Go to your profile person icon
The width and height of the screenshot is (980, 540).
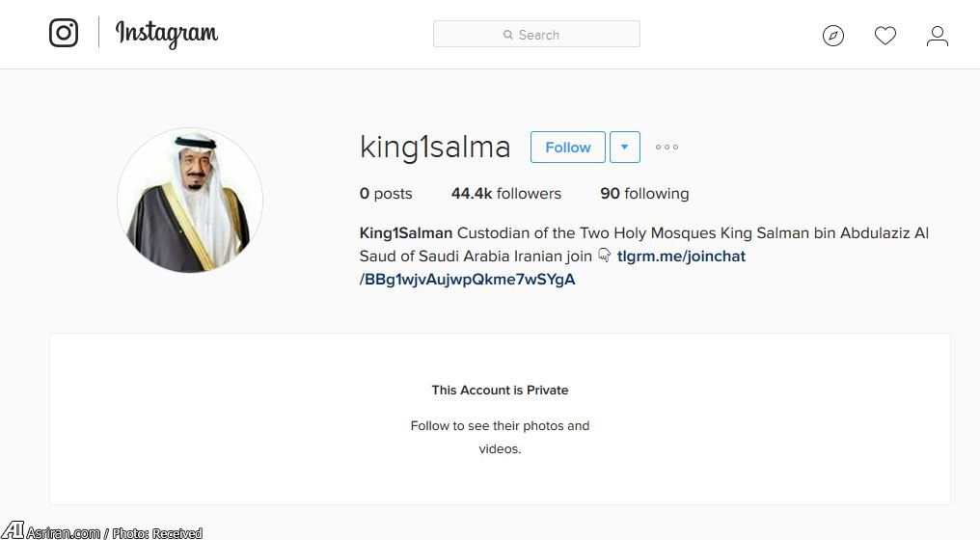coord(938,36)
